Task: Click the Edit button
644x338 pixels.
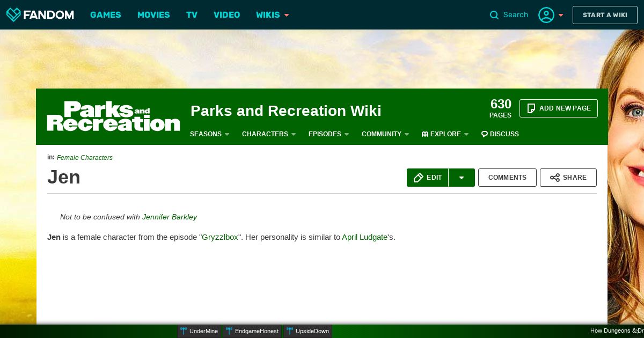Action: click(428, 178)
